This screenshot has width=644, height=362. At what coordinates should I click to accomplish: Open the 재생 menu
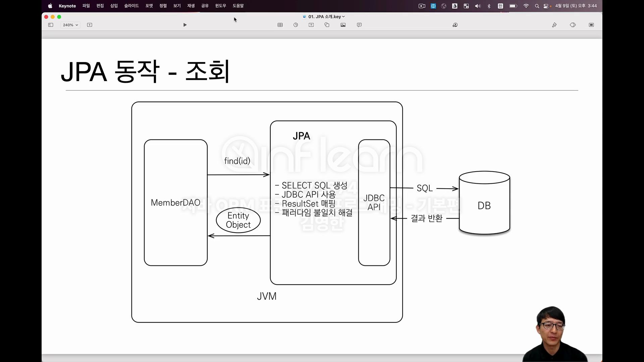coord(191,6)
